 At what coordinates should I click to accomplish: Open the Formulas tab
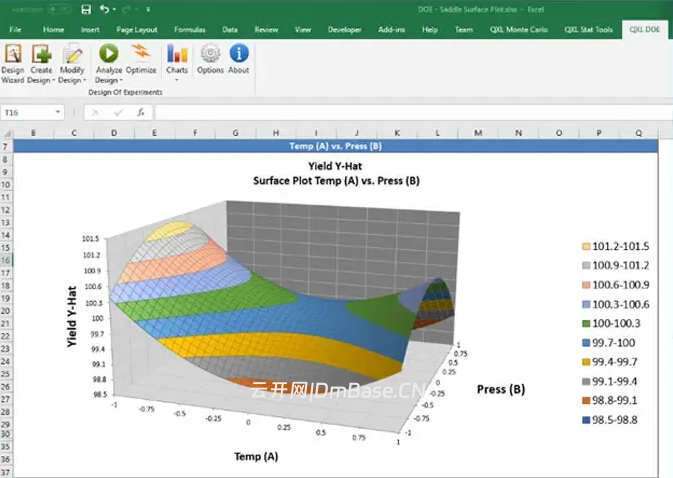pyautogui.click(x=189, y=30)
